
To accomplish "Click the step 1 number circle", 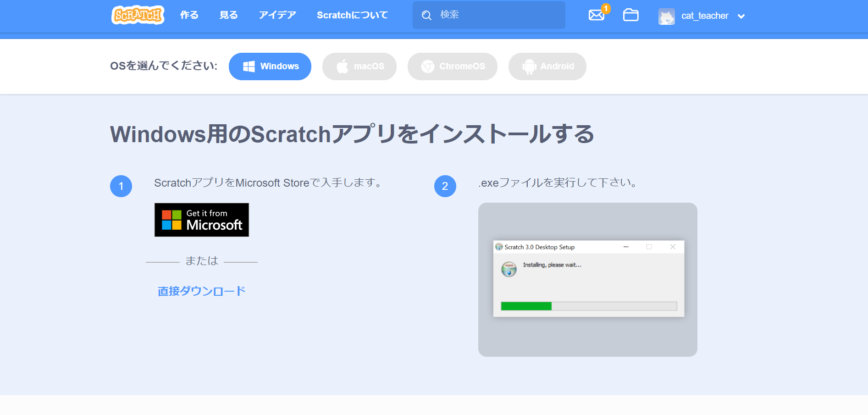I will coord(121,186).
